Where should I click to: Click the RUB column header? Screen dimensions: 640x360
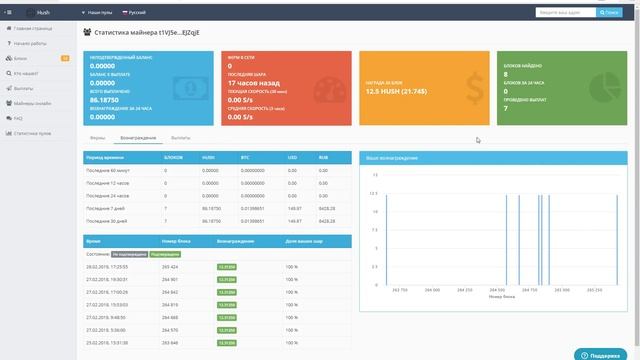pyautogui.click(x=323, y=158)
